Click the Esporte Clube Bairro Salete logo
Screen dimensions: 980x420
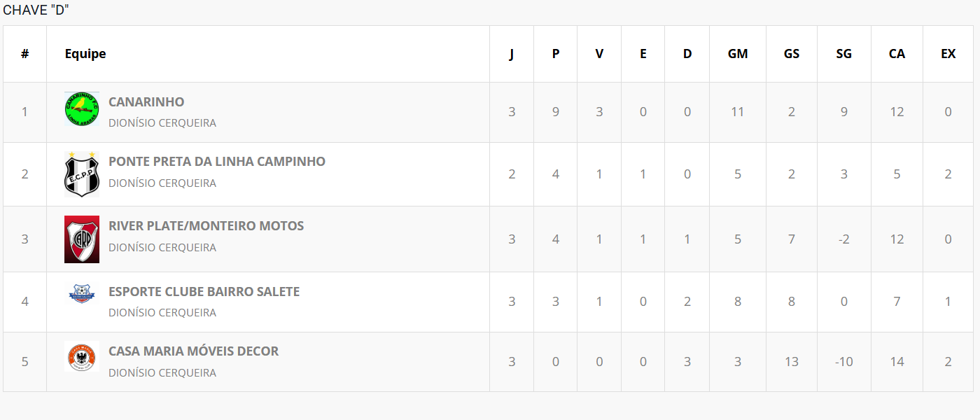(x=82, y=293)
